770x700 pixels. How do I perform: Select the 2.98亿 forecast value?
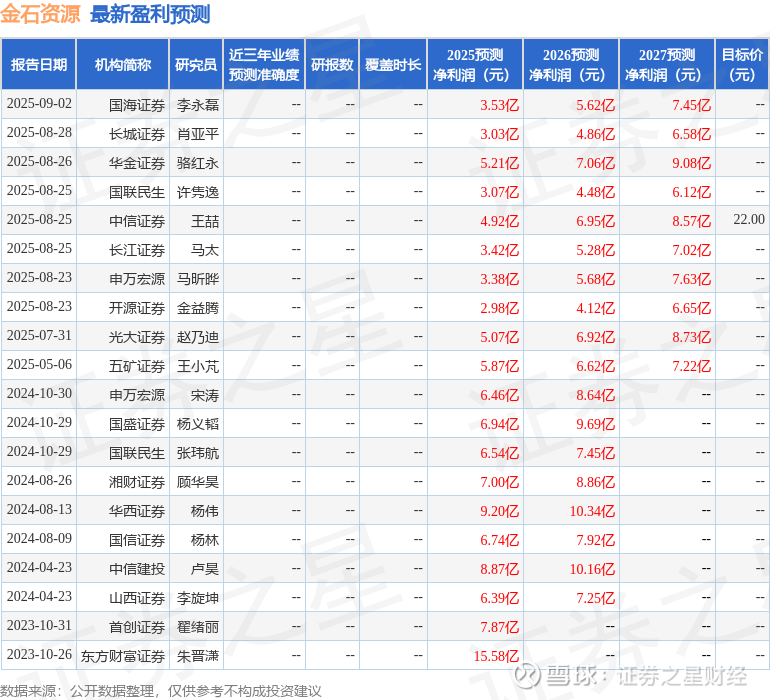click(x=499, y=308)
